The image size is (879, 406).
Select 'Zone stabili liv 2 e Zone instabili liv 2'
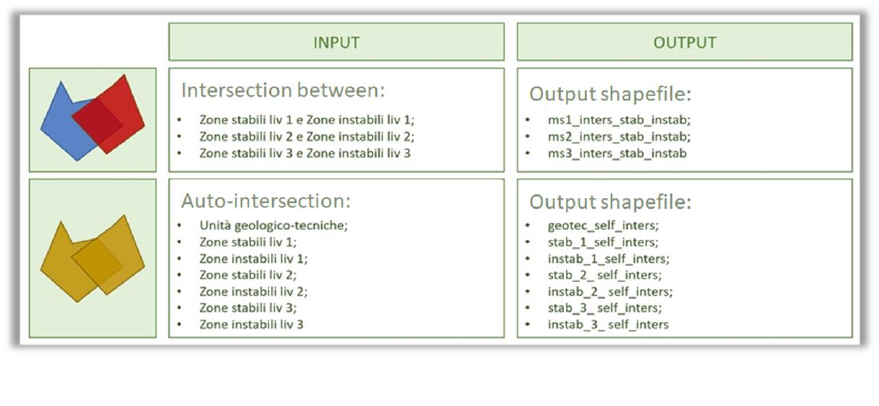(x=306, y=136)
